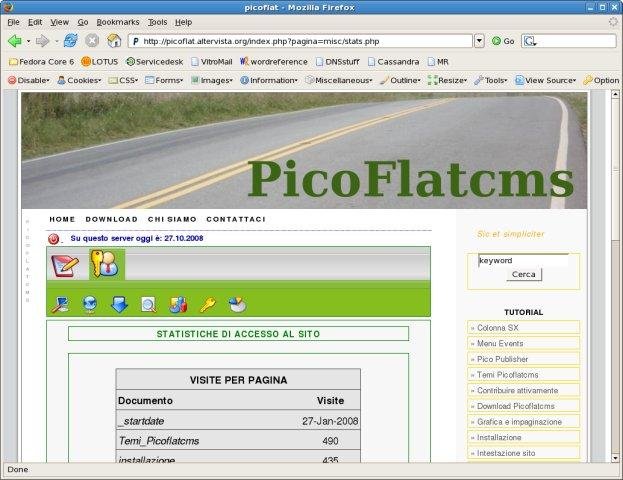This screenshot has width=623, height=480.
Task: Click the red power logout icon
Action: coord(54,239)
